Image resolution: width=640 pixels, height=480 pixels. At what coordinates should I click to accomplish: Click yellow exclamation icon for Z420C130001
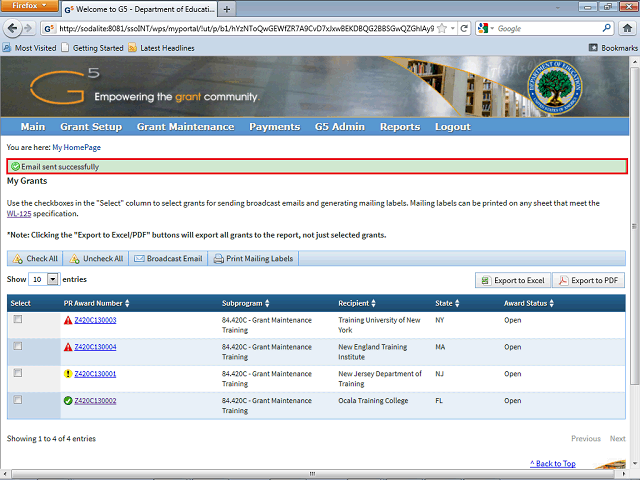pyautogui.click(x=68, y=374)
